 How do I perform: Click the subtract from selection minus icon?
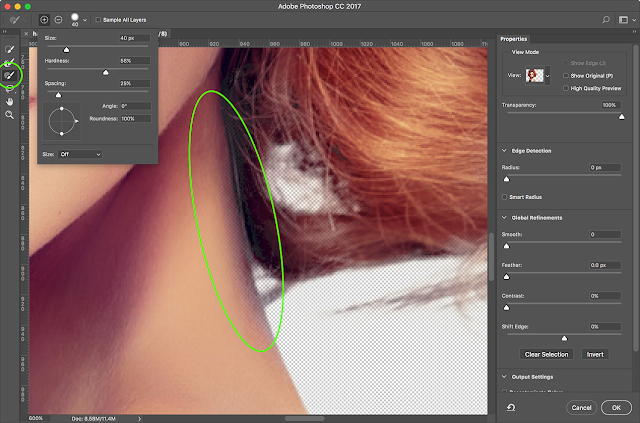(x=58, y=20)
